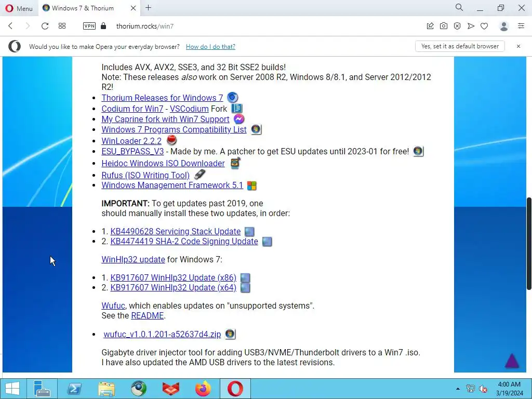Click the padlock site security icon
532x399 pixels.
tap(103, 26)
